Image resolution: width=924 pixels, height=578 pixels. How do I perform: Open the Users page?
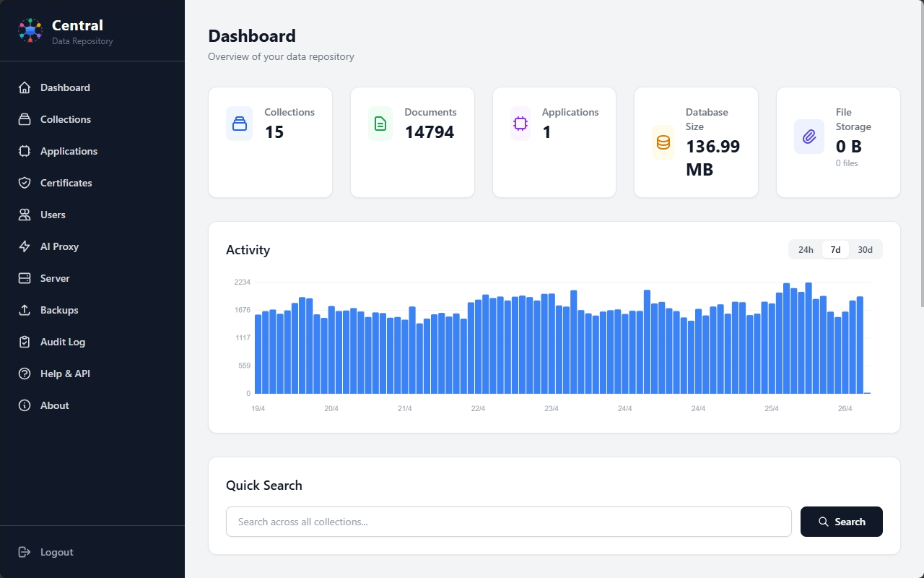tap(53, 215)
